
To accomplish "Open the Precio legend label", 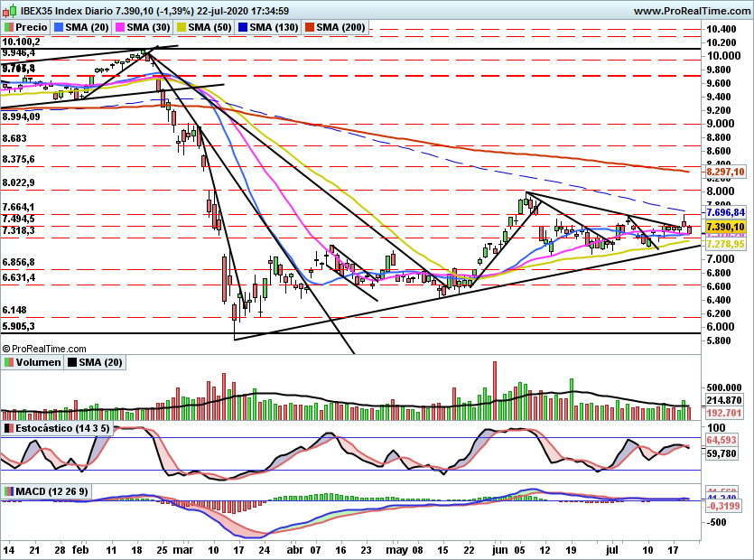I will (32, 27).
